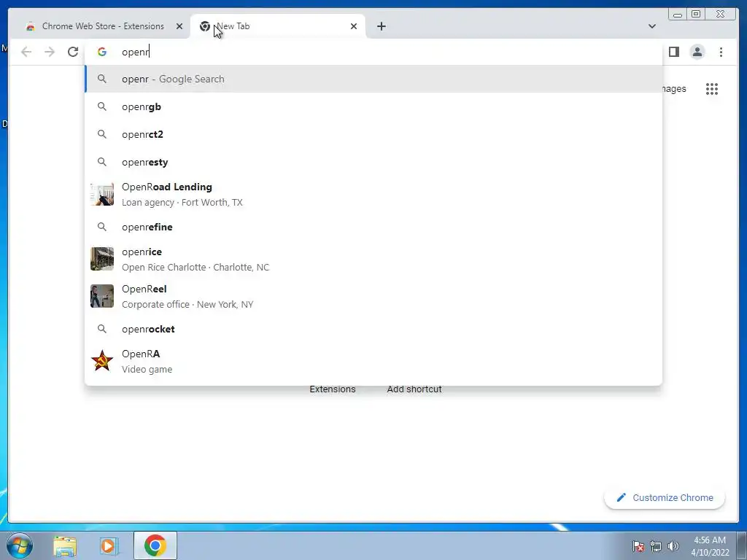Open Action Center flag tray icon
This screenshot has width=747, height=560.
point(638,546)
